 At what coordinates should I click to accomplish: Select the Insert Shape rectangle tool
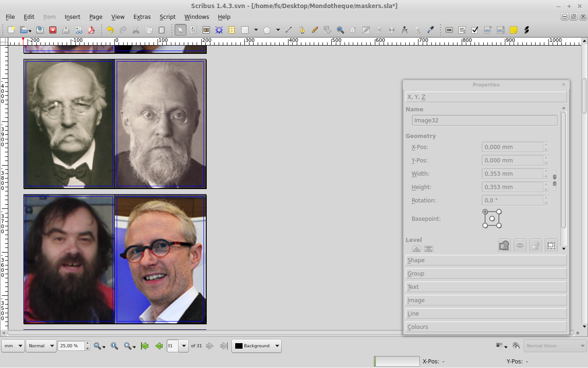(245, 30)
